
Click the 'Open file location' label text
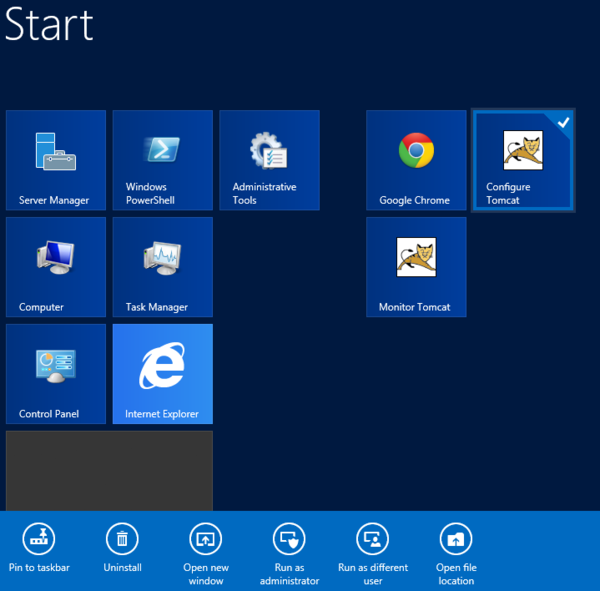pos(456,574)
